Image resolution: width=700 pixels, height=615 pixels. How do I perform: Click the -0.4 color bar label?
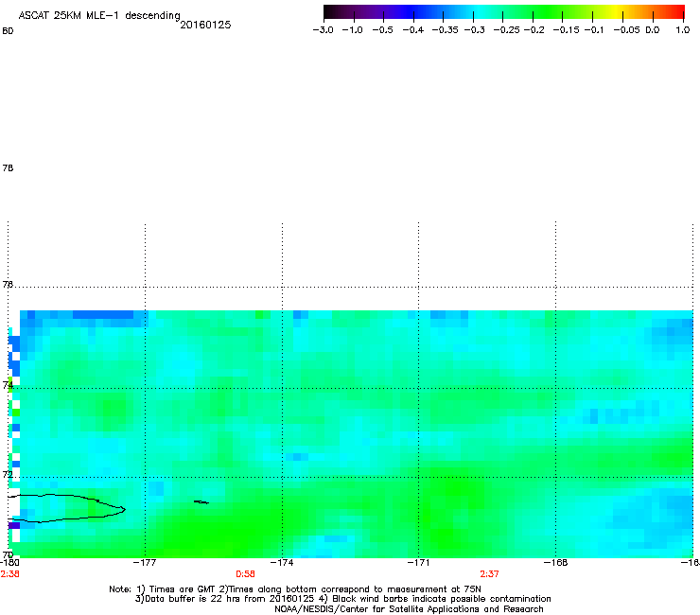coord(413,30)
